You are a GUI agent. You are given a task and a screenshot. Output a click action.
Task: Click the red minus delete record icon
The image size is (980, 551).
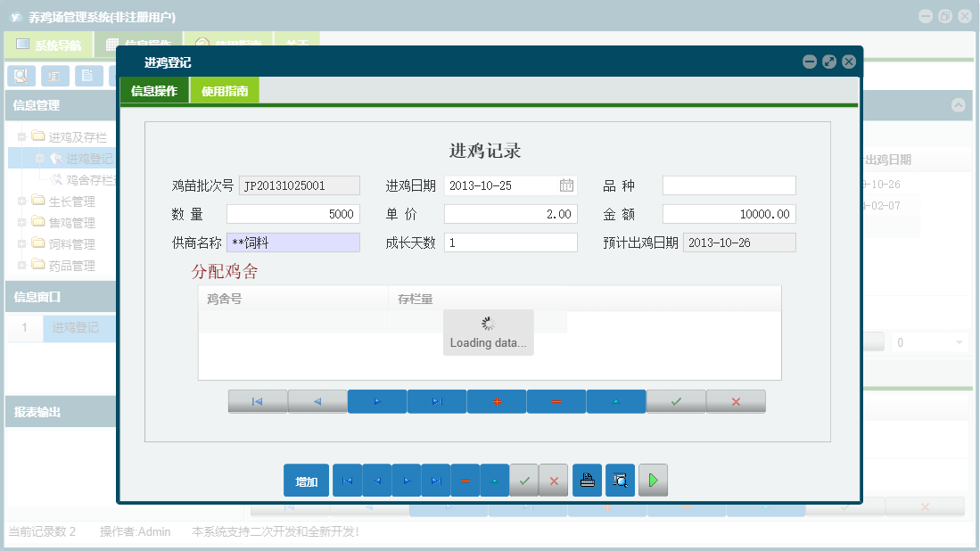pos(556,401)
